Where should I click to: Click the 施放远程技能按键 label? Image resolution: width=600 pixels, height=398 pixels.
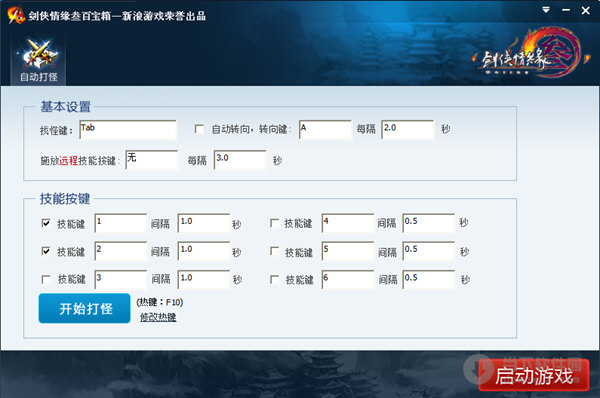tap(80, 161)
